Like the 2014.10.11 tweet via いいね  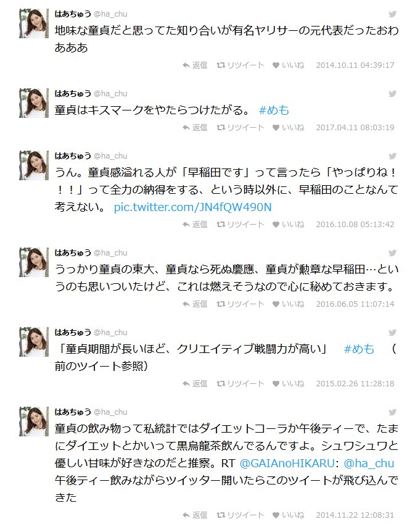[289, 65]
